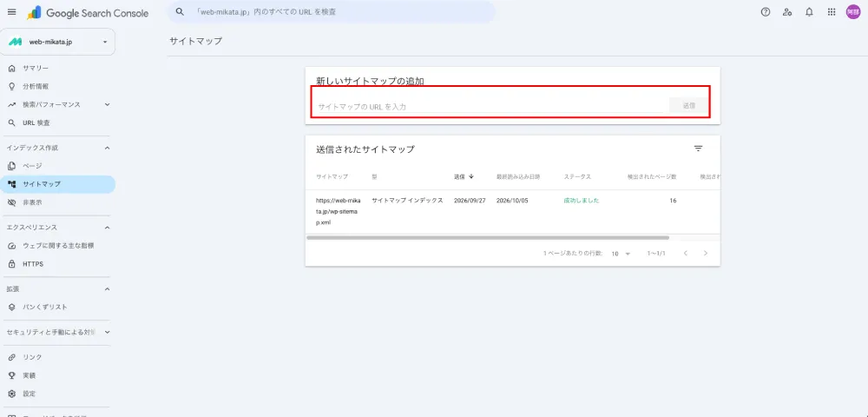Click the サマリー home icon
Viewport: 868px width, 417px height.
(11, 68)
